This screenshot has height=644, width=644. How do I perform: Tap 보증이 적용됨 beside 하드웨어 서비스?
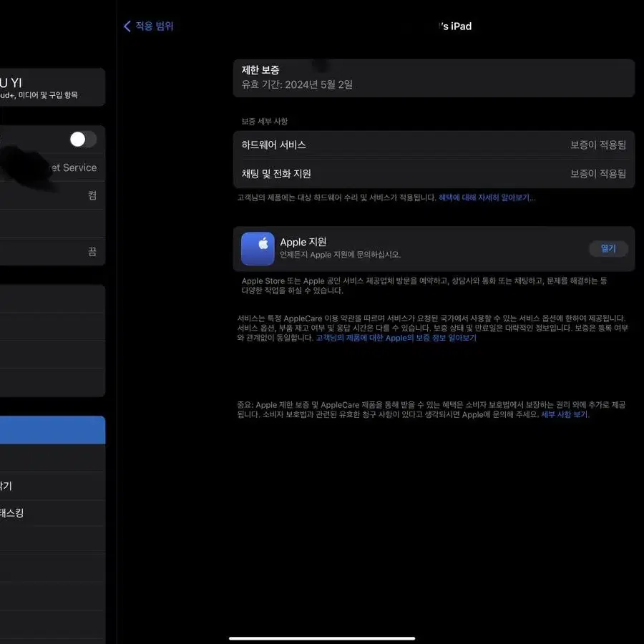click(x=598, y=145)
